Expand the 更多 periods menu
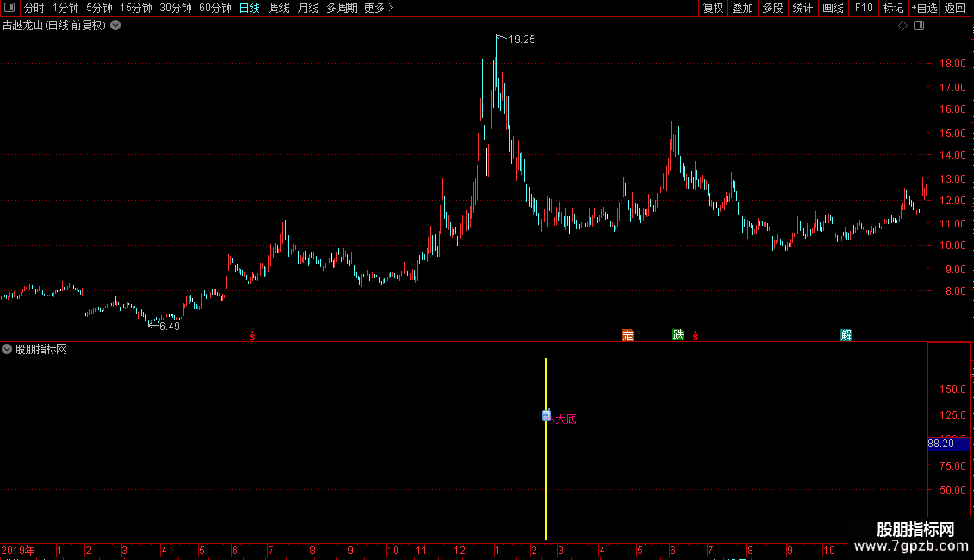The width and height of the screenshot is (974, 560). (x=379, y=8)
